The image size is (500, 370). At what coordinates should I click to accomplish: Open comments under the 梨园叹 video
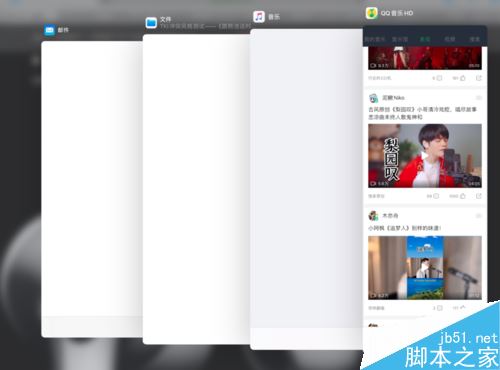click(x=433, y=196)
